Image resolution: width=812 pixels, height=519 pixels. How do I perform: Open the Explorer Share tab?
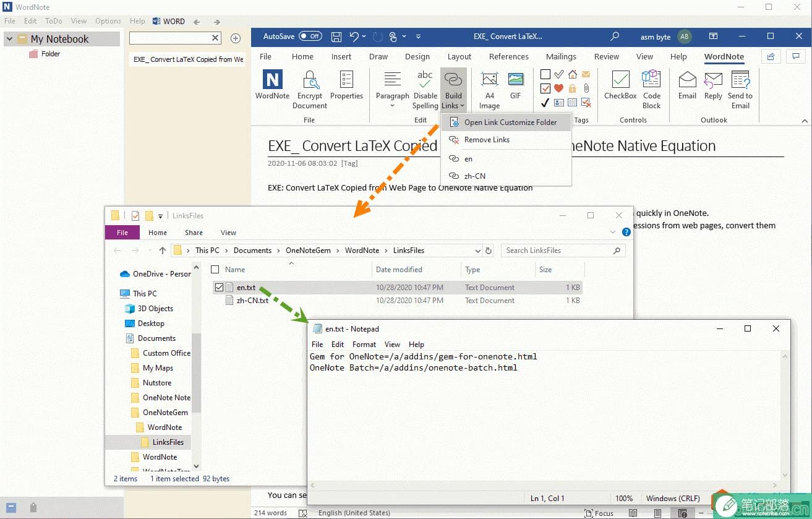[x=194, y=233]
